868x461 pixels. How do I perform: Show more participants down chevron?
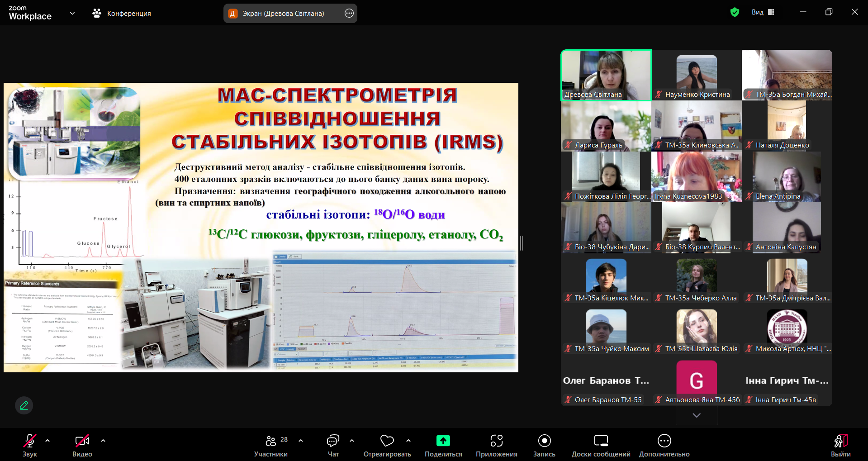point(697,415)
